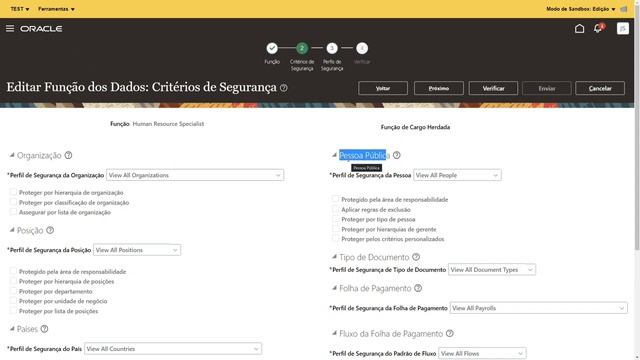Enable Proteger pelos critérios personalizados
640x360 pixels.
pos(336,239)
